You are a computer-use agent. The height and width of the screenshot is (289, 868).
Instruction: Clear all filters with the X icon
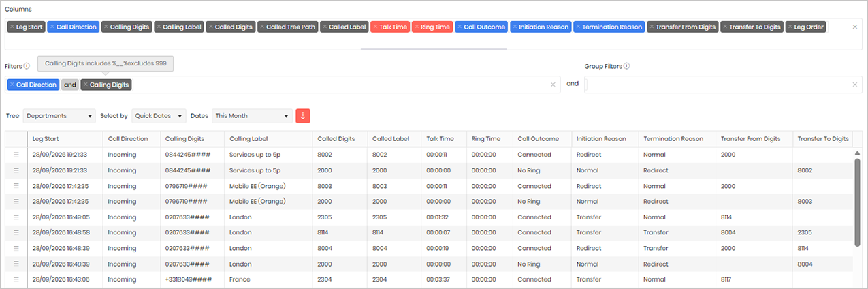[553, 85]
